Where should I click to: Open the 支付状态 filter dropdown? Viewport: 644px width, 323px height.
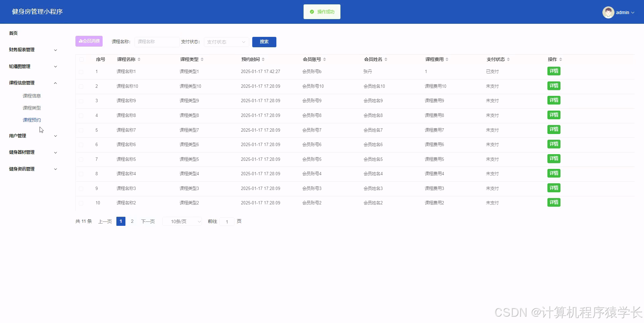click(226, 42)
